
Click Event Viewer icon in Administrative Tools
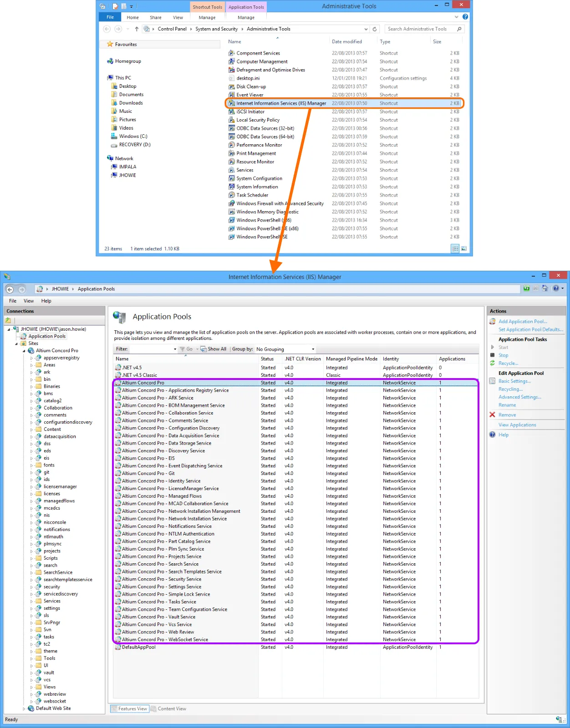coord(231,95)
